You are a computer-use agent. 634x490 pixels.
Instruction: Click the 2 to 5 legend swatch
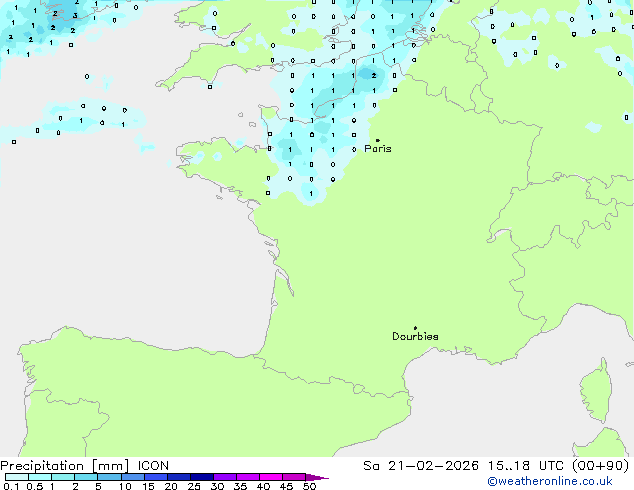tap(86, 477)
